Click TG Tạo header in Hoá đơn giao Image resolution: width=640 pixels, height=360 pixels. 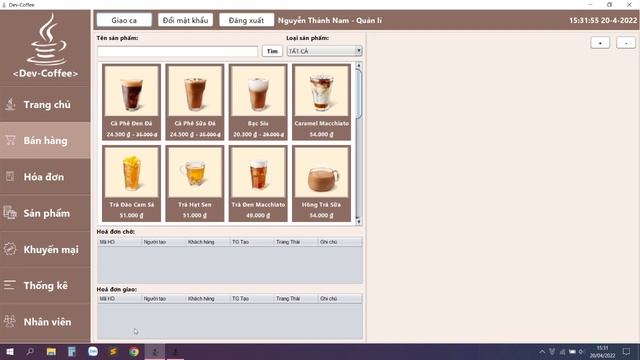point(252,299)
